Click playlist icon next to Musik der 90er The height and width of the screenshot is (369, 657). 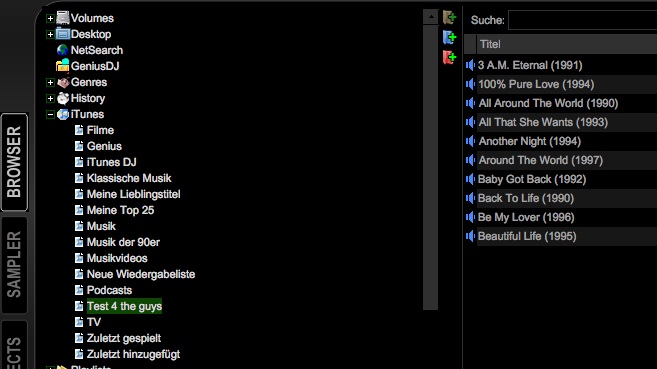click(79, 242)
